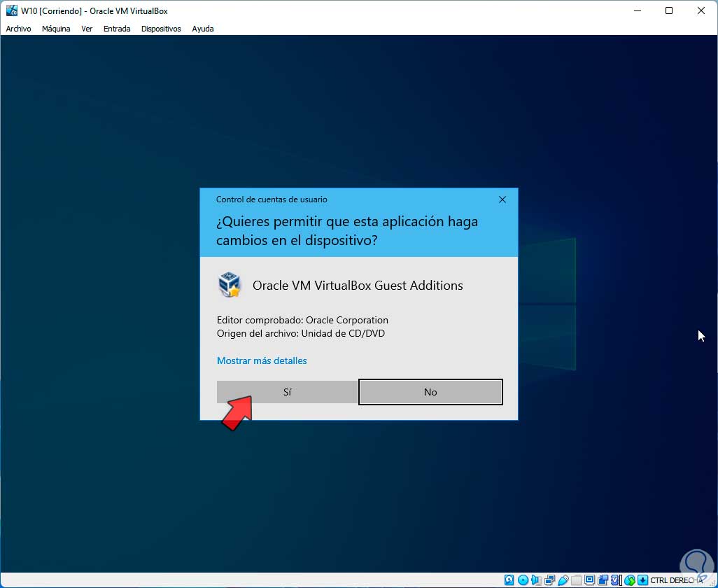
Task: Click the Origen del archivo: Unidad de CD/DVD text
Action: pos(301,333)
